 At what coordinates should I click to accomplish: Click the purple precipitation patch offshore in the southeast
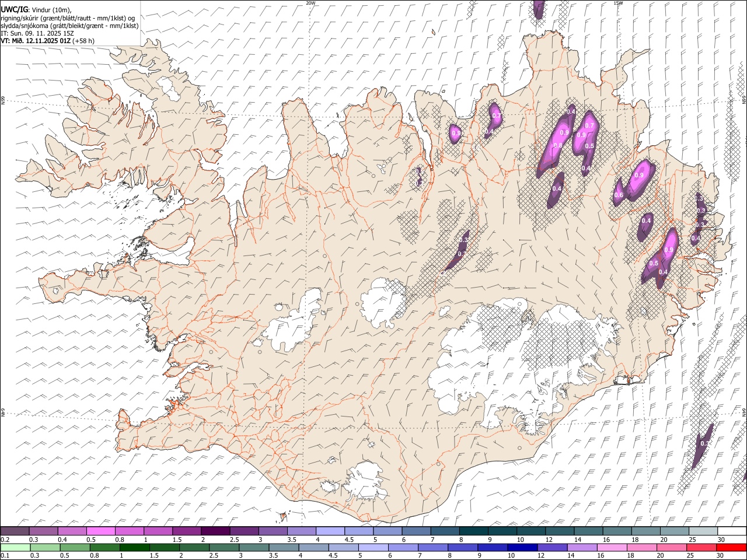point(702,446)
